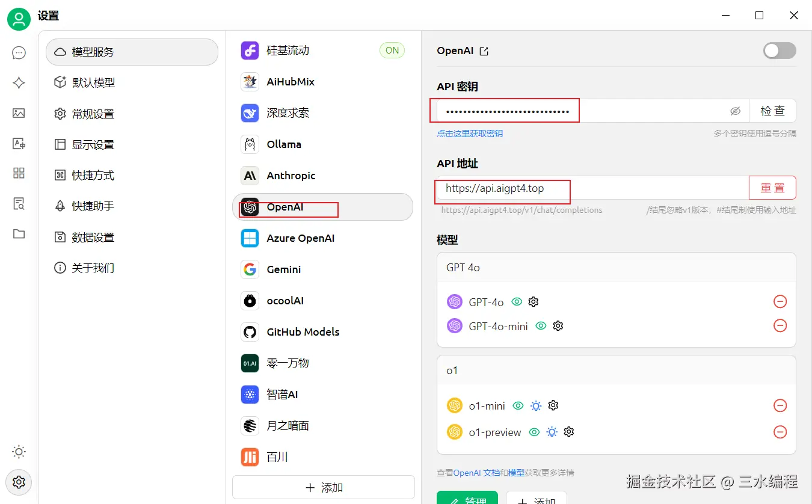The width and height of the screenshot is (812, 504).
Task: Click the settings gear in the sidebar
Action: point(19,482)
